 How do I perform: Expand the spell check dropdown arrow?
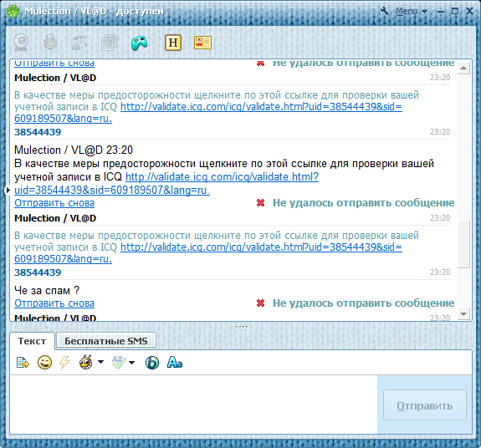(x=132, y=363)
